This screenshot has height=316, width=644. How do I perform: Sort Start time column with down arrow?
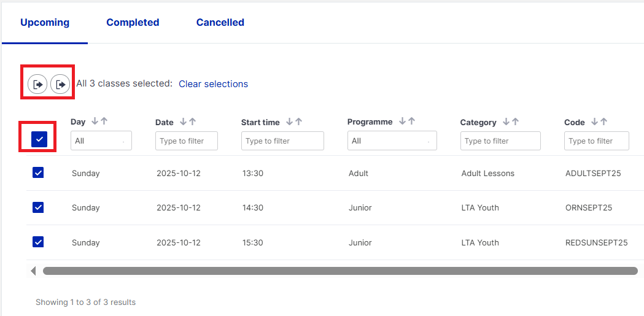(x=289, y=122)
